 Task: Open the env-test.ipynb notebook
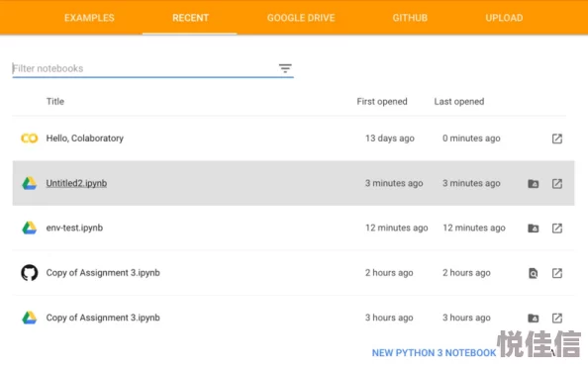pyautogui.click(x=74, y=228)
